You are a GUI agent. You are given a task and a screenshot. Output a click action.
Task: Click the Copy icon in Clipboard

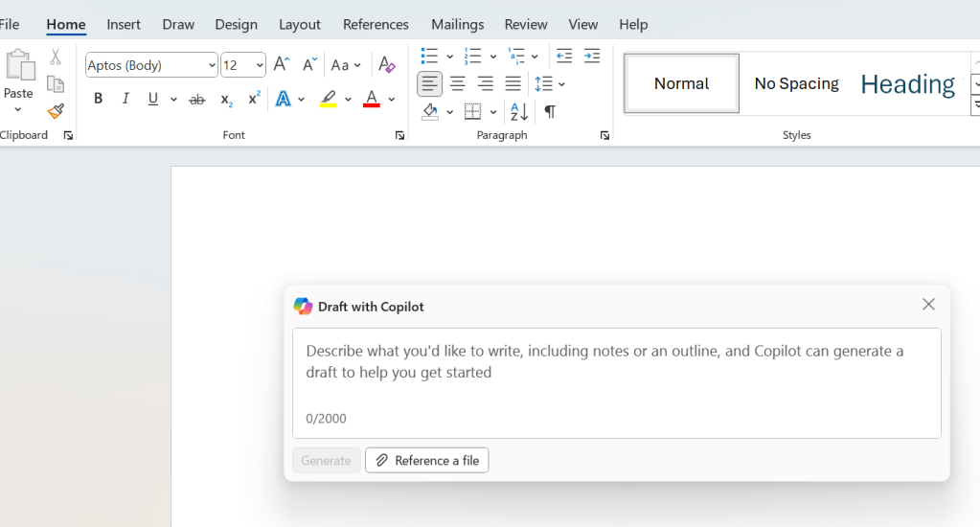tap(55, 83)
